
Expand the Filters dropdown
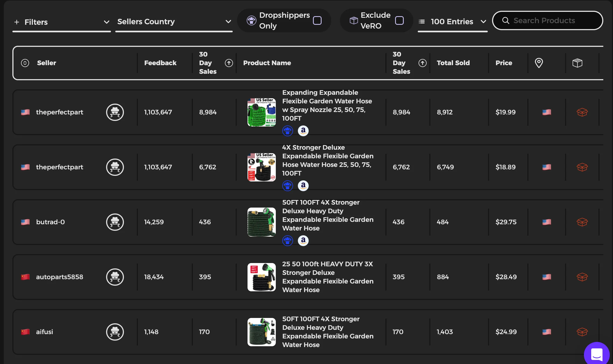(62, 22)
